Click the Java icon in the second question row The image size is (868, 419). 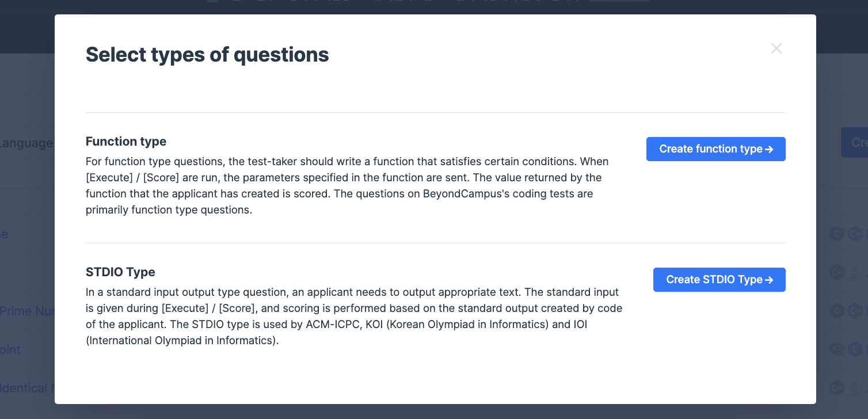855,272
